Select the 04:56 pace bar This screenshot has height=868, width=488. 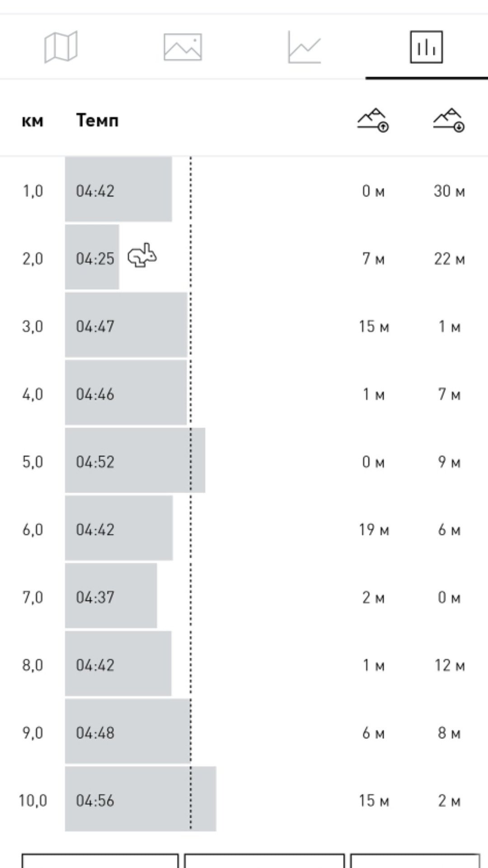[141, 799]
